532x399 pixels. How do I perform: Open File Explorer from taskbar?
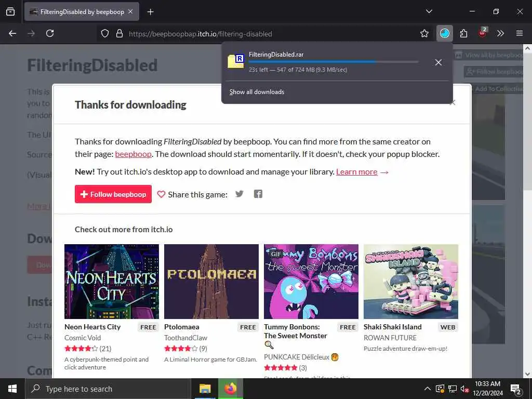click(205, 389)
